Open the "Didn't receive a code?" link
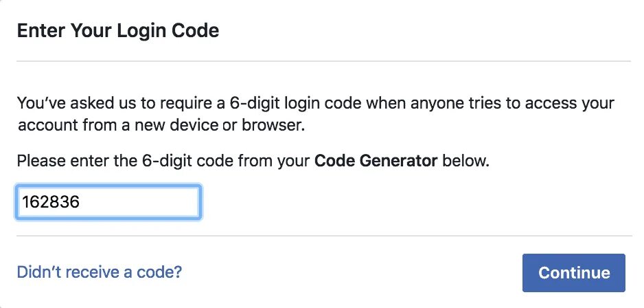 (x=100, y=272)
